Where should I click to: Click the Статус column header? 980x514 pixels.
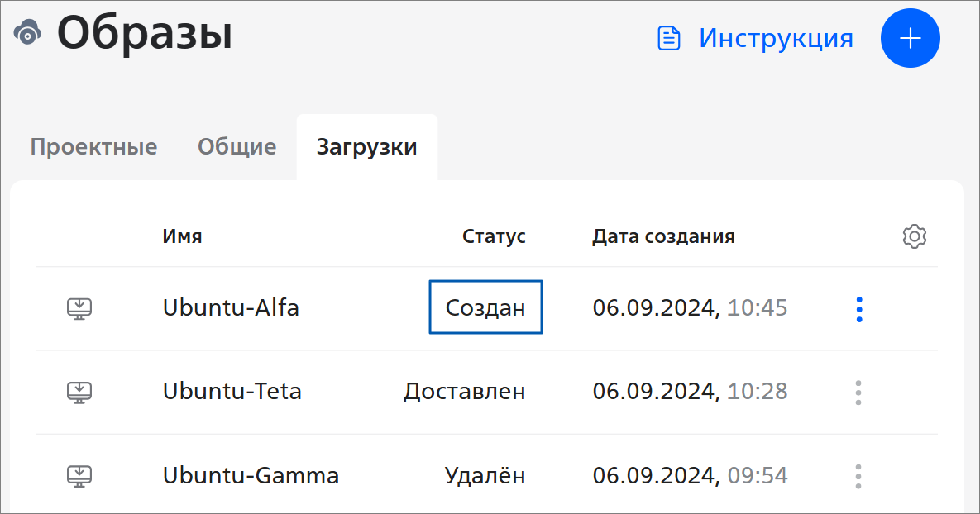494,236
